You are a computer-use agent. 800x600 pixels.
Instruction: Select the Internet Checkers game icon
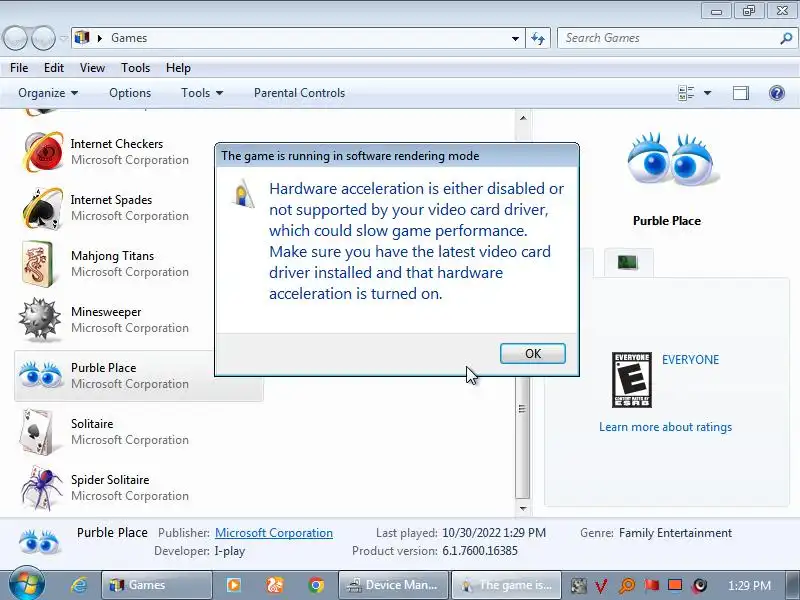pyautogui.click(x=43, y=152)
